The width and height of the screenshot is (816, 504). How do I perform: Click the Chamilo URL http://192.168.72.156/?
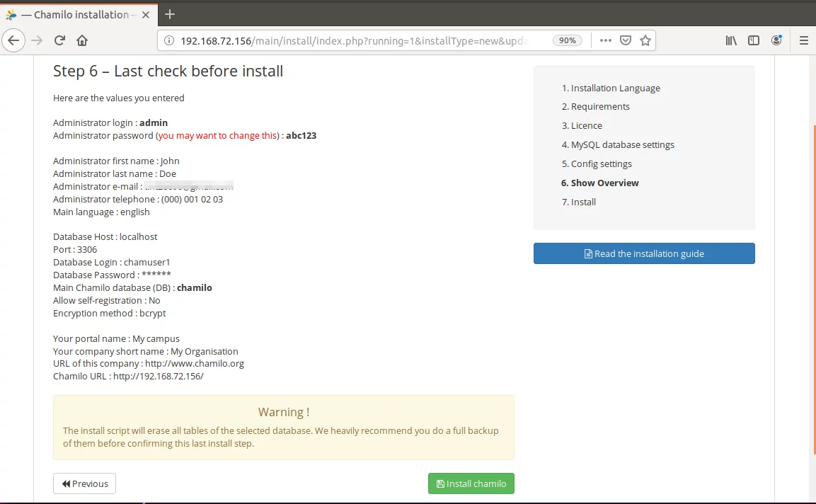[x=159, y=376]
